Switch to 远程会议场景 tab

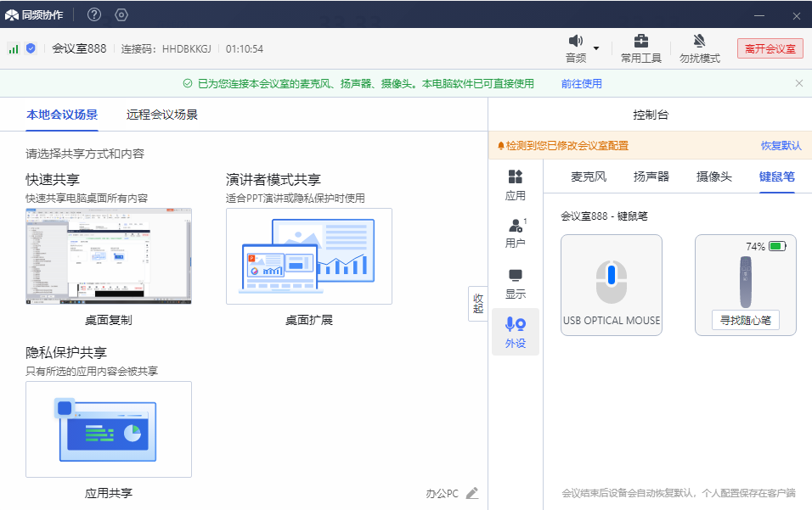click(x=162, y=115)
